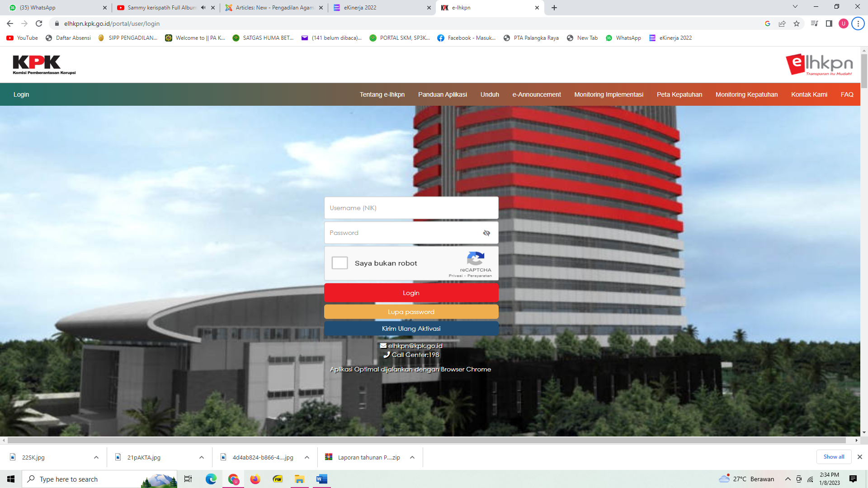Click the horizontal scrollbar at page bottom
868x488 pixels.
(426, 440)
